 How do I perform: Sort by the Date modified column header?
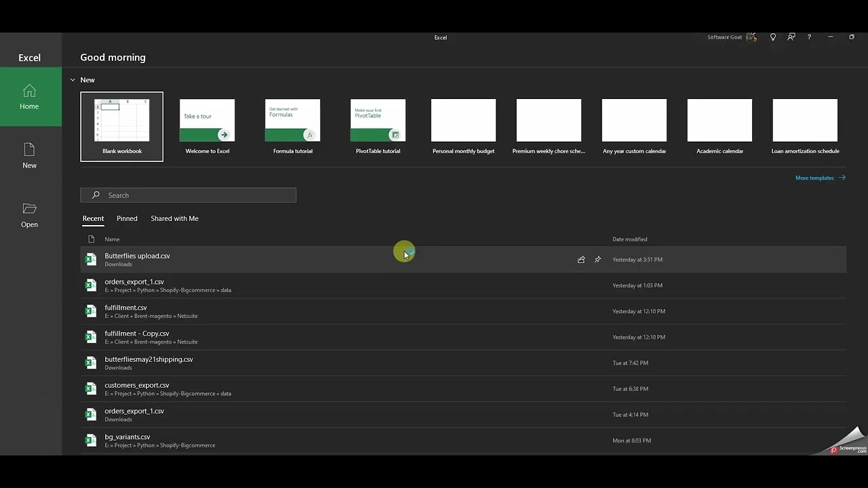[x=630, y=239]
